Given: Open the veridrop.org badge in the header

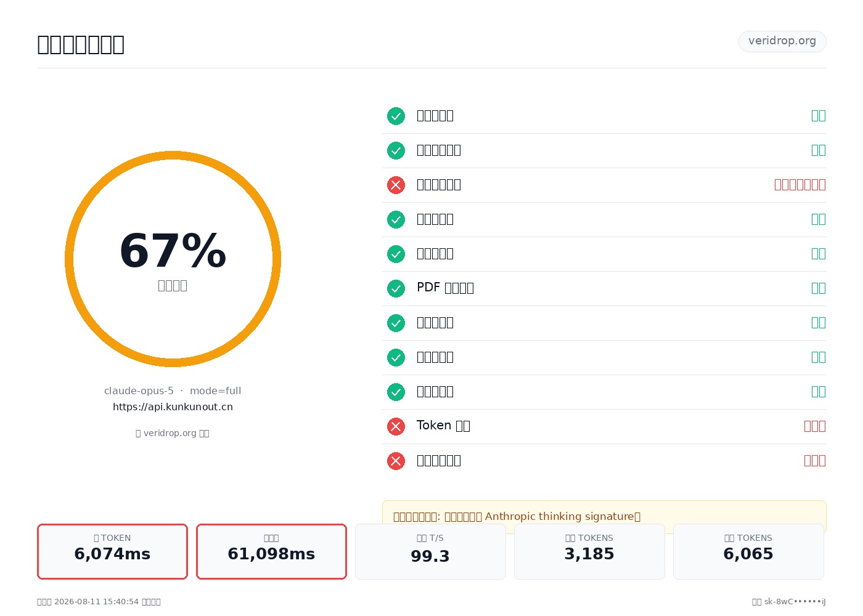Looking at the screenshot, I should pos(782,41).
